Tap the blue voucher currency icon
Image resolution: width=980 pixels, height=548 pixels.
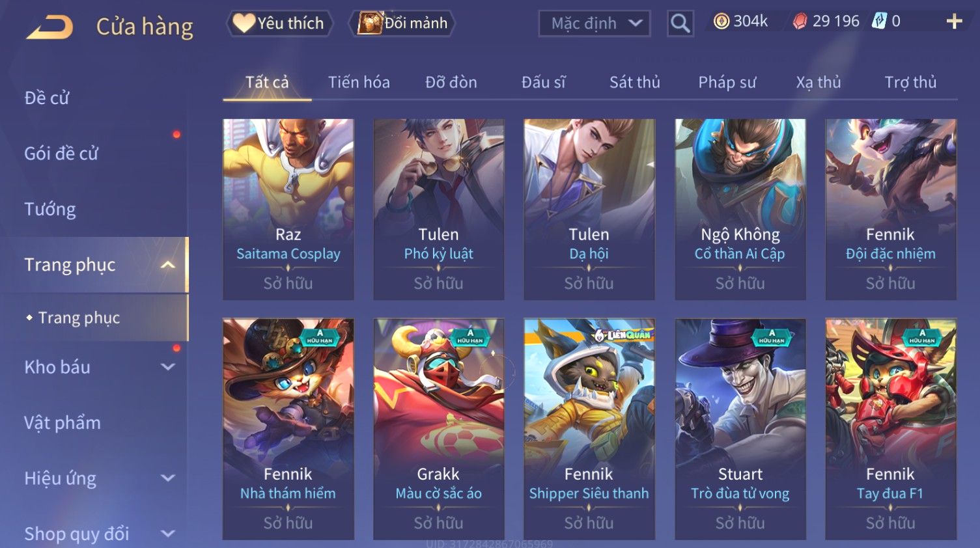[x=879, y=21]
